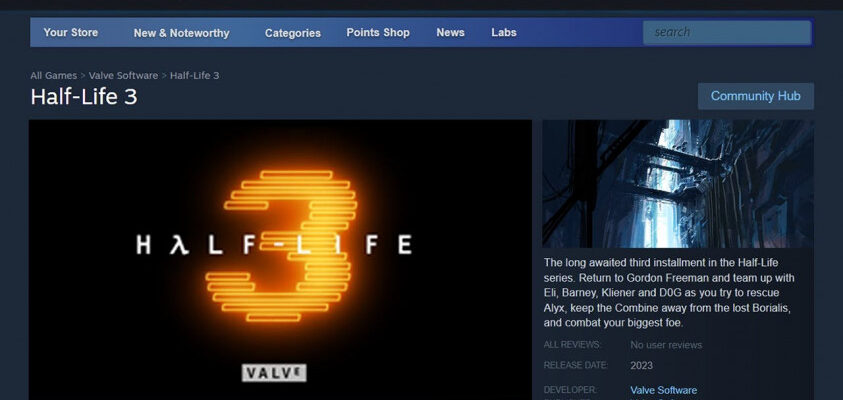Follow the All Games breadcrumb

coord(53,75)
